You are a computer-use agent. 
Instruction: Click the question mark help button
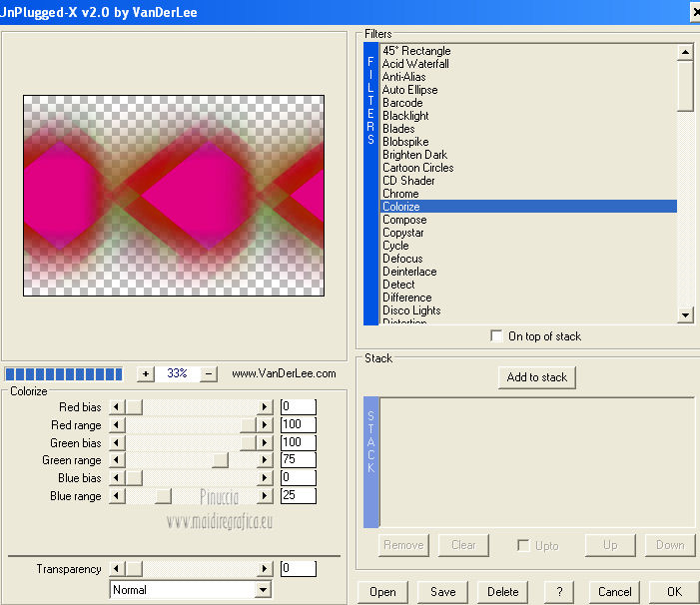click(559, 592)
